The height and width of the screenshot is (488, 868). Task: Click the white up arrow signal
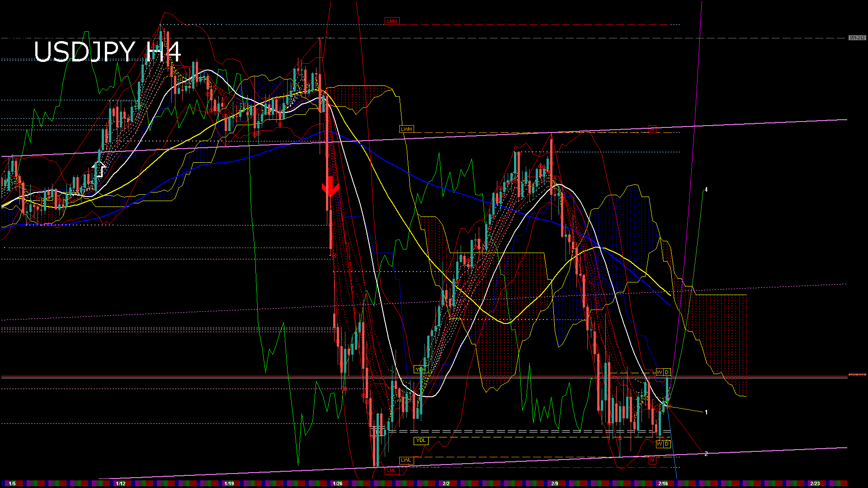click(99, 169)
